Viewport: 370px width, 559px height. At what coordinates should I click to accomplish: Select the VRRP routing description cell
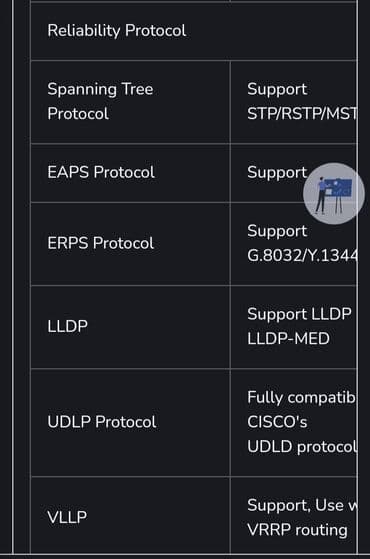coord(294,515)
